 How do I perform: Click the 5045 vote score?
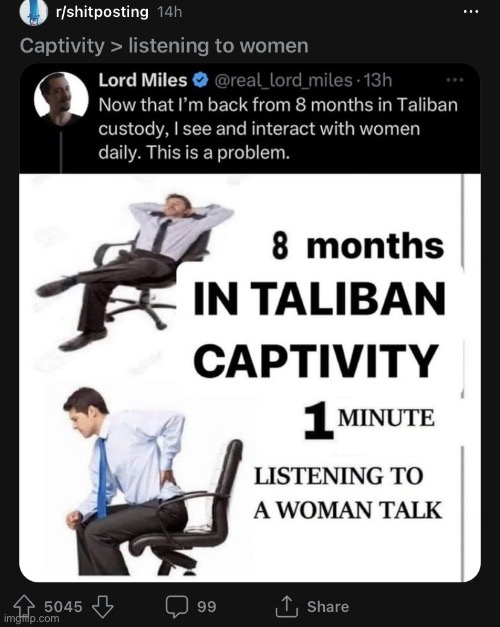pyautogui.click(x=63, y=607)
